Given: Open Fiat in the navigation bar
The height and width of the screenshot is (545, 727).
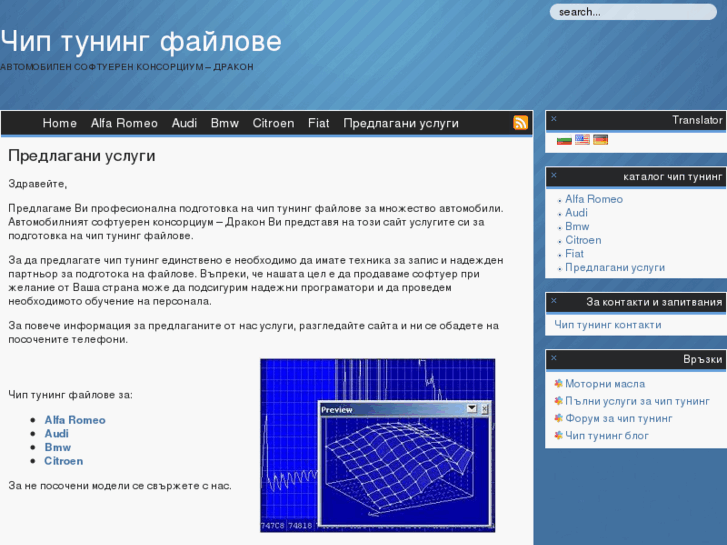Looking at the screenshot, I should click(x=319, y=123).
